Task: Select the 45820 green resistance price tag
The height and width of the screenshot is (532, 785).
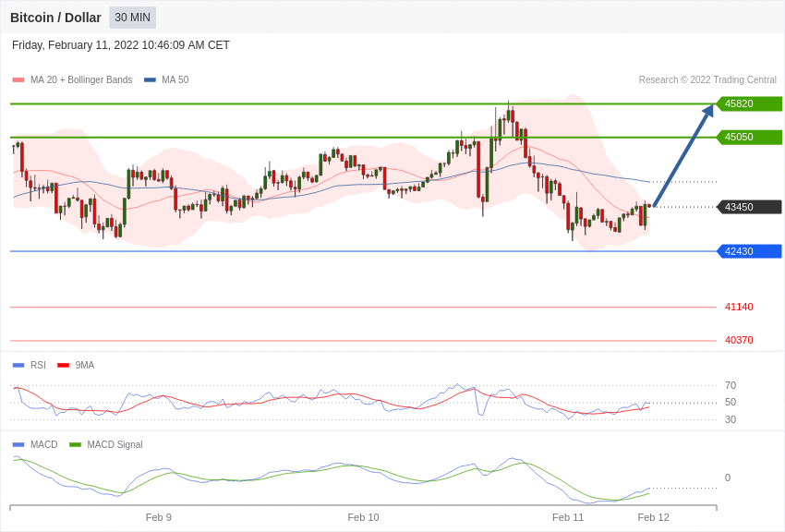Action: 749,103
